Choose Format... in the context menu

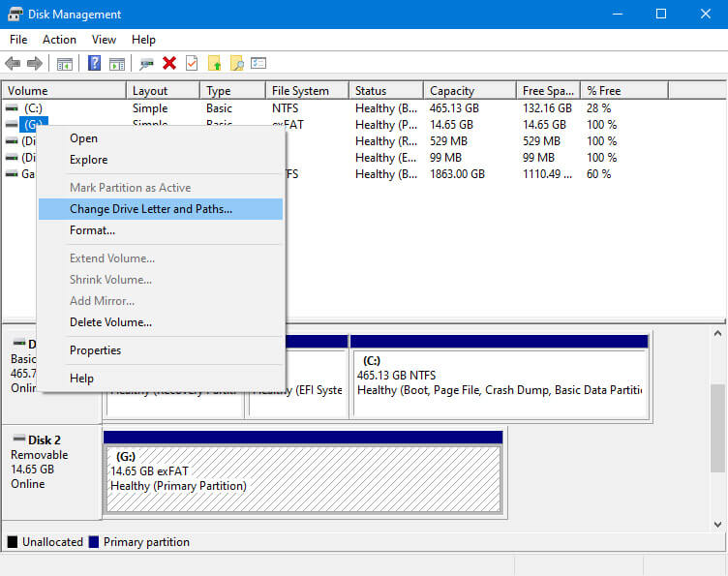[x=161, y=230]
